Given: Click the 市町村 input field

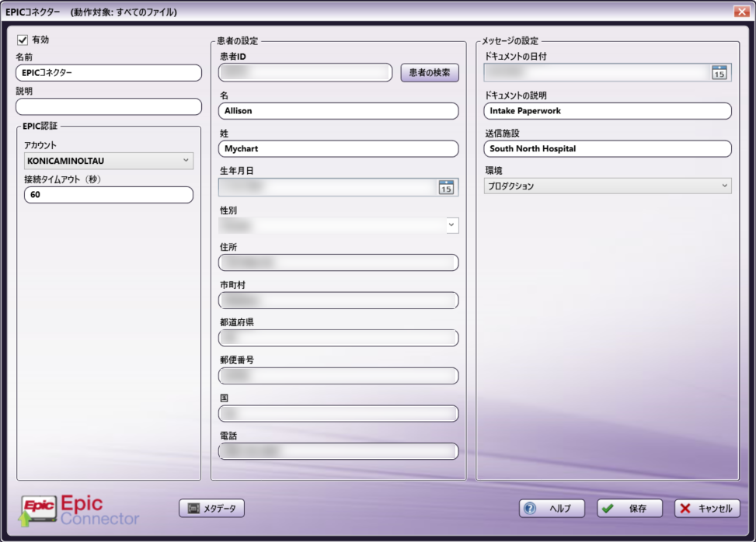Looking at the screenshot, I should [339, 301].
